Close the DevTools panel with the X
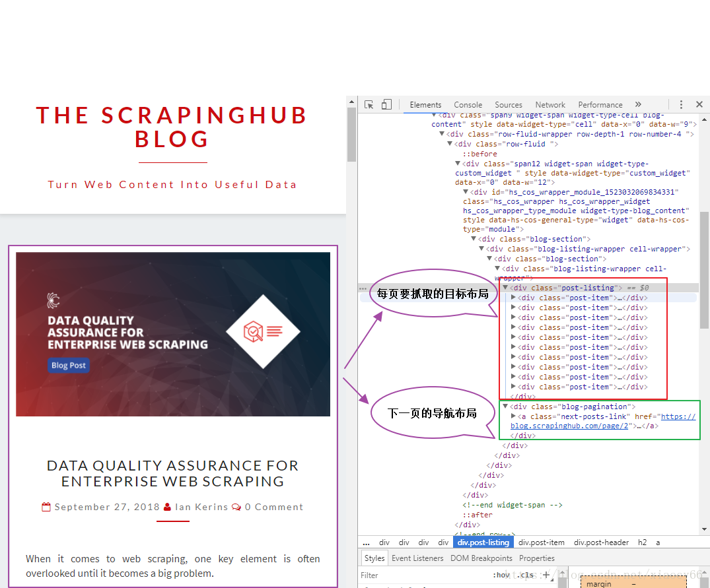710x588 pixels. click(x=699, y=104)
